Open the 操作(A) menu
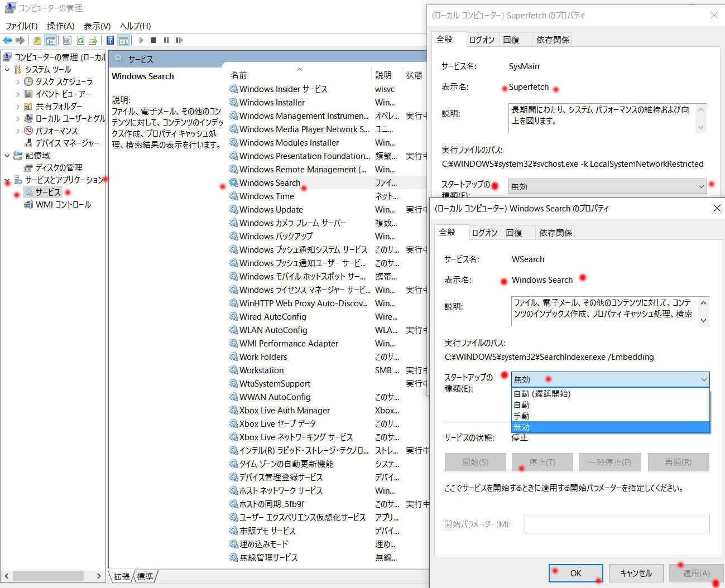 tap(60, 26)
